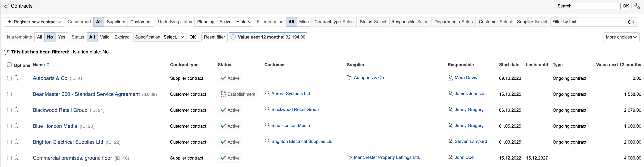Check the box for the Brighton Electrical Supplies Ltd row
The image size is (644, 167).
[9, 142]
